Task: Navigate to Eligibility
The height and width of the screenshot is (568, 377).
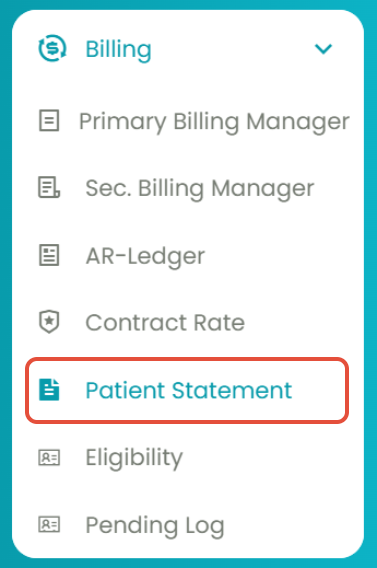Action: pyautogui.click(x=134, y=458)
